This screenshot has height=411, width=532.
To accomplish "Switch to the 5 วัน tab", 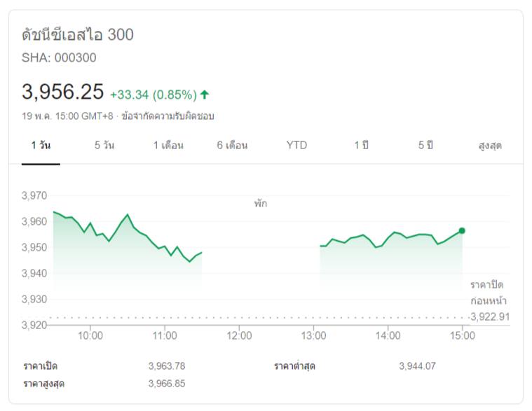I will [x=104, y=146].
